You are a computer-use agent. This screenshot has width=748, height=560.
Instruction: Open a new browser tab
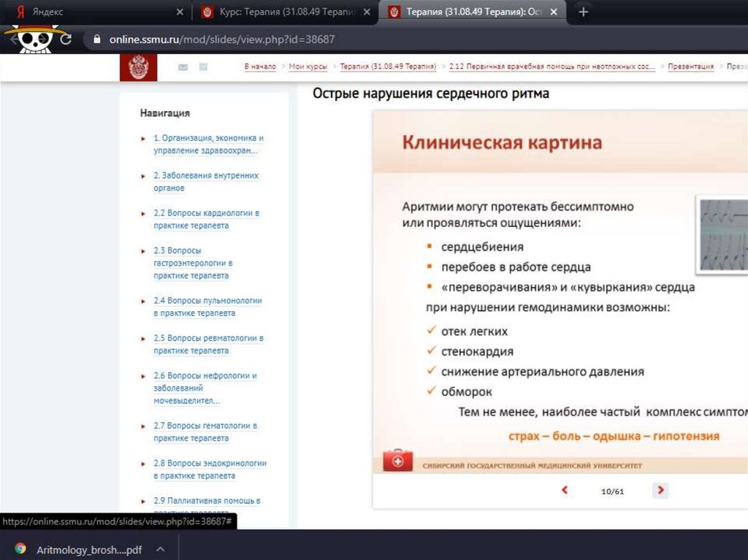[x=583, y=12]
